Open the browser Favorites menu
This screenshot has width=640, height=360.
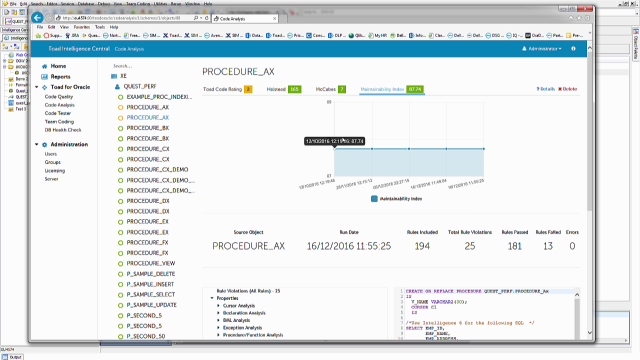[x=82, y=27]
